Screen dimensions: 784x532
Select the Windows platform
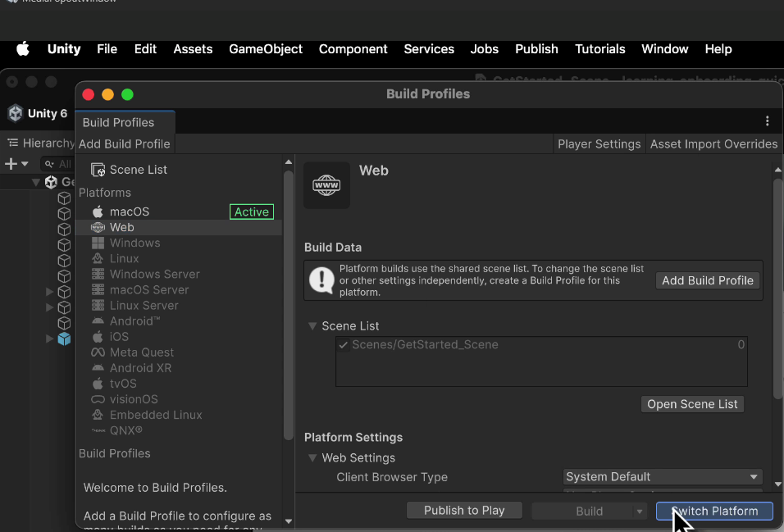pyautogui.click(x=179, y=243)
